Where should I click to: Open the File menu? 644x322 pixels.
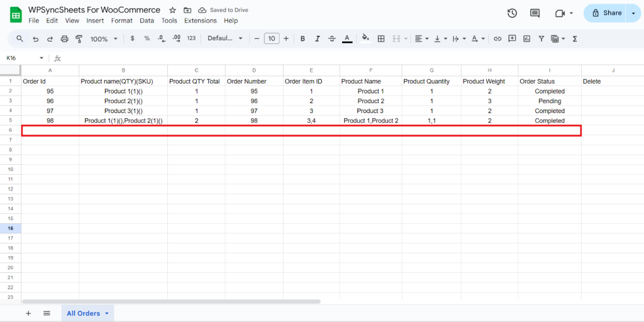(x=34, y=21)
